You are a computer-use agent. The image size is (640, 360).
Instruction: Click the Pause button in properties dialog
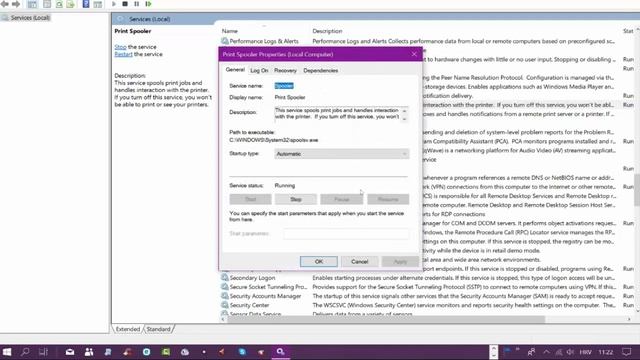(x=342, y=199)
